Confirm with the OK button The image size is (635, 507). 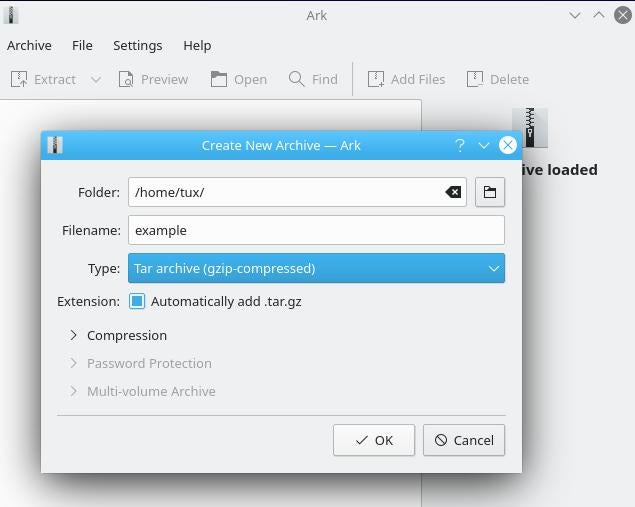click(x=373, y=440)
